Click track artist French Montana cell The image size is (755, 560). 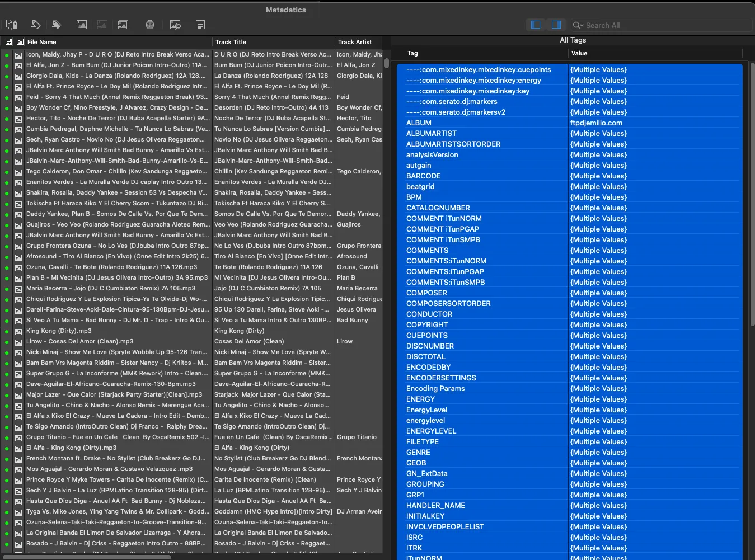pos(359,459)
